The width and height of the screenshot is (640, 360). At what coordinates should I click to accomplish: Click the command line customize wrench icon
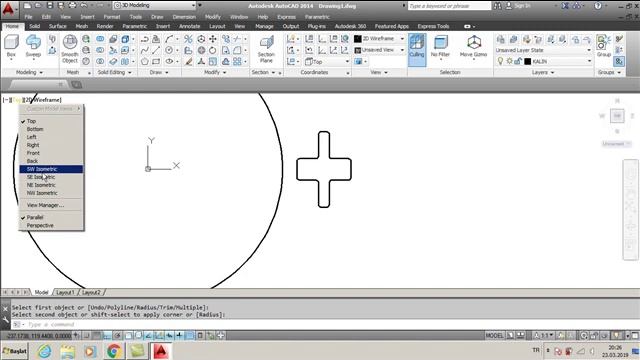pos(5,320)
